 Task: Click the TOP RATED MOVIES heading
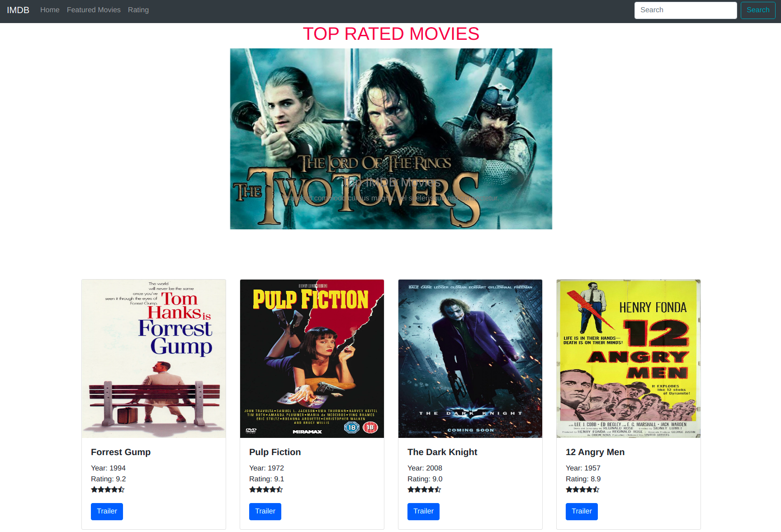coord(391,34)
